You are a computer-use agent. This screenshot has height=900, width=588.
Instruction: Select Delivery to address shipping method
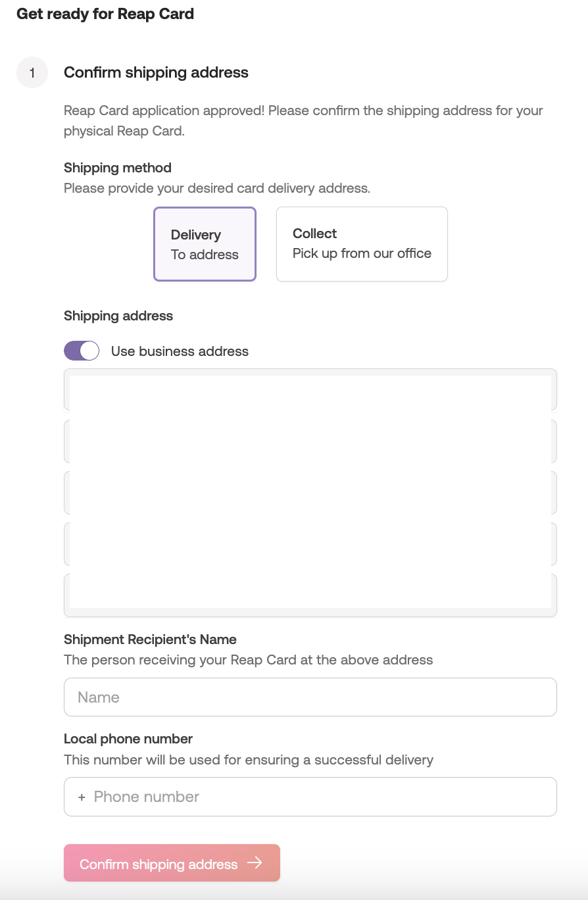(205, 244)
